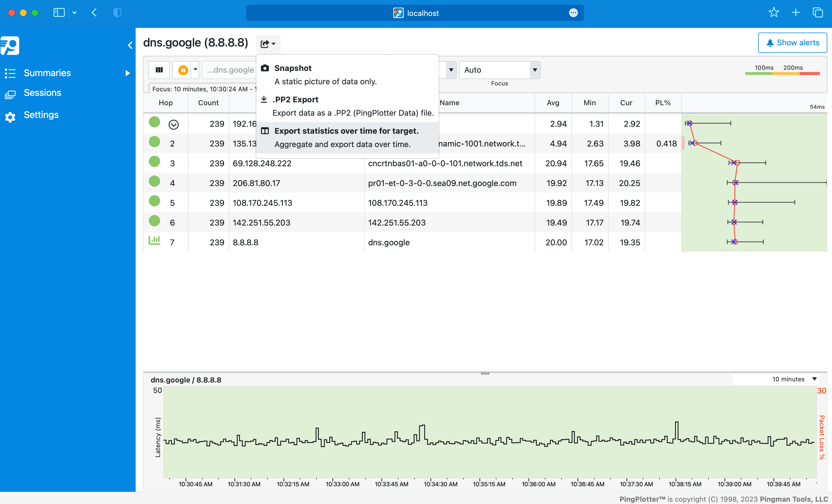Click the camera Snapshot icon in the menu
832x504 pixels.
pyautogui.click(x=265, y=67)
